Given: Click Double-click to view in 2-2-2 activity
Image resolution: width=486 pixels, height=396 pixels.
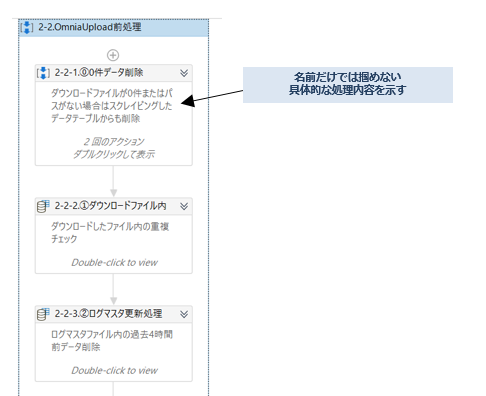Looking at the screenshot, I should [x=114, y=263].
